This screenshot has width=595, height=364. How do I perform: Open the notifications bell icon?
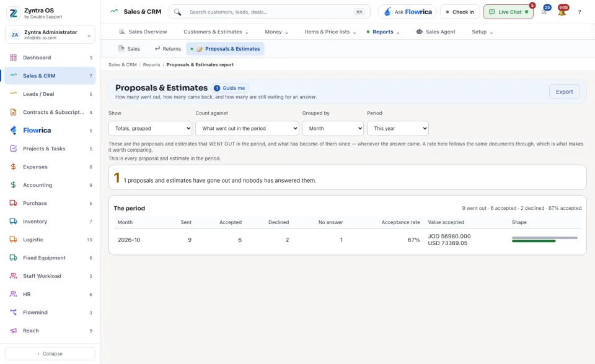562,12
